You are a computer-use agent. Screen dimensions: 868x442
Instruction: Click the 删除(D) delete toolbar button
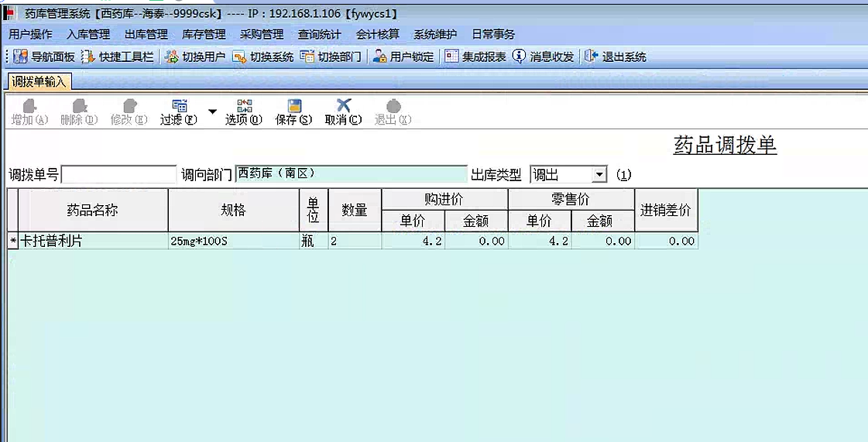(x=79, y=112)
